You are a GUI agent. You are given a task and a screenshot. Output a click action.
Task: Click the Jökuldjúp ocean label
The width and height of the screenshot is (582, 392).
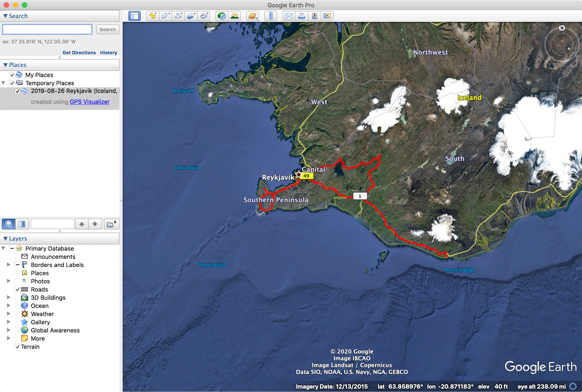click(x=187, y=168)
